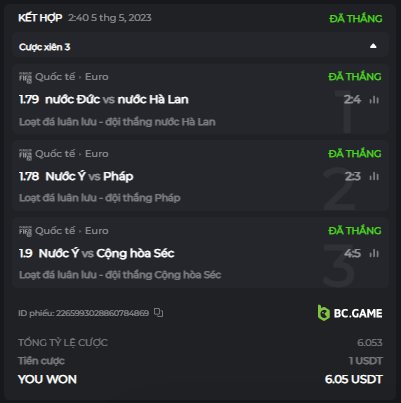The image size is (401, 403).
Task: Open Euro link in first bet
Action: point(97,77)
